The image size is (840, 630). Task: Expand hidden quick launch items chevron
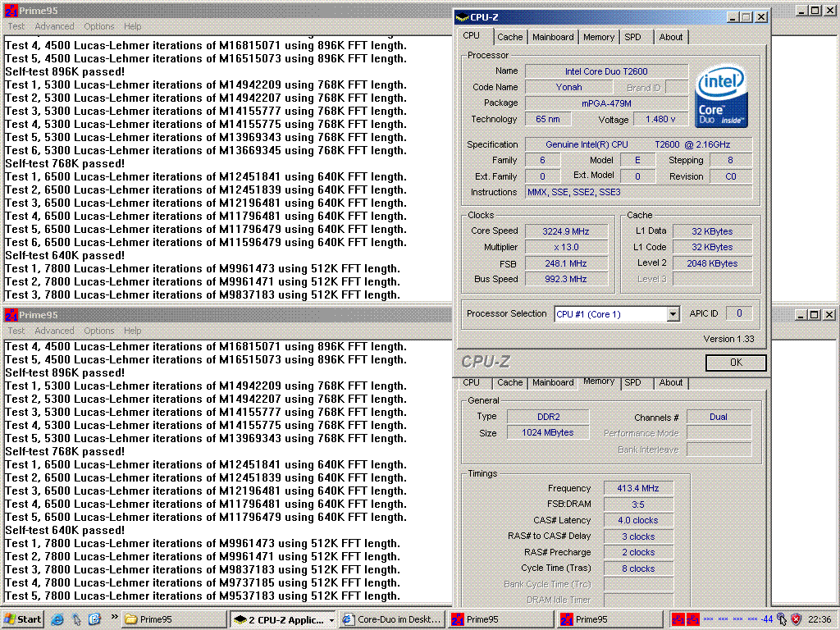click(114, 617)
